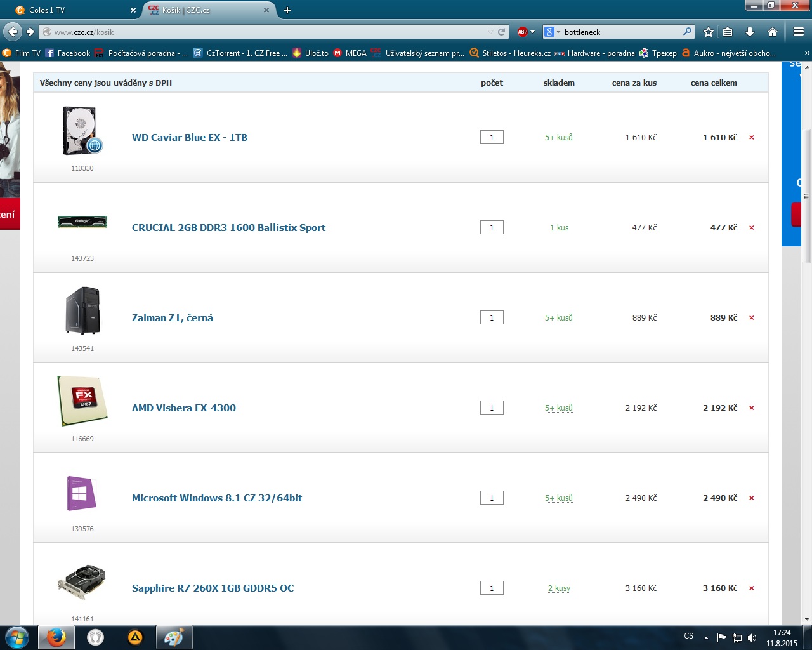This screenshot has height=650, width=812.
Task: Open the downloads arrow icon
Action: point(750,32)
